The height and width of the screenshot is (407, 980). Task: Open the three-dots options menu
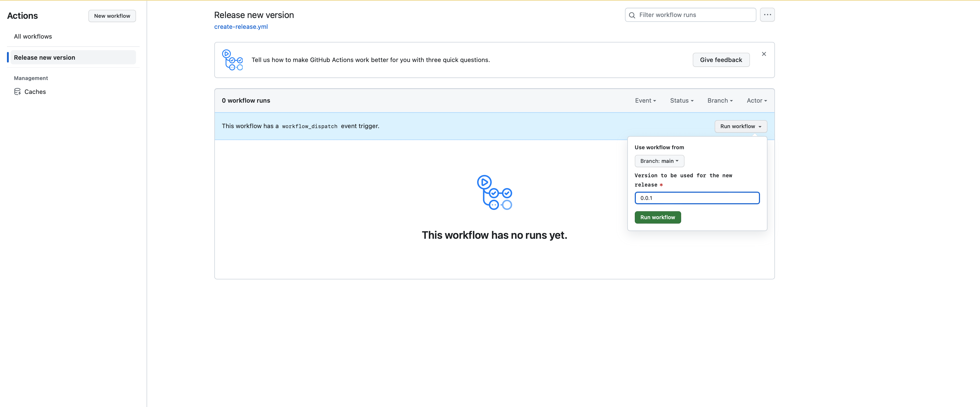click(767, 15)
